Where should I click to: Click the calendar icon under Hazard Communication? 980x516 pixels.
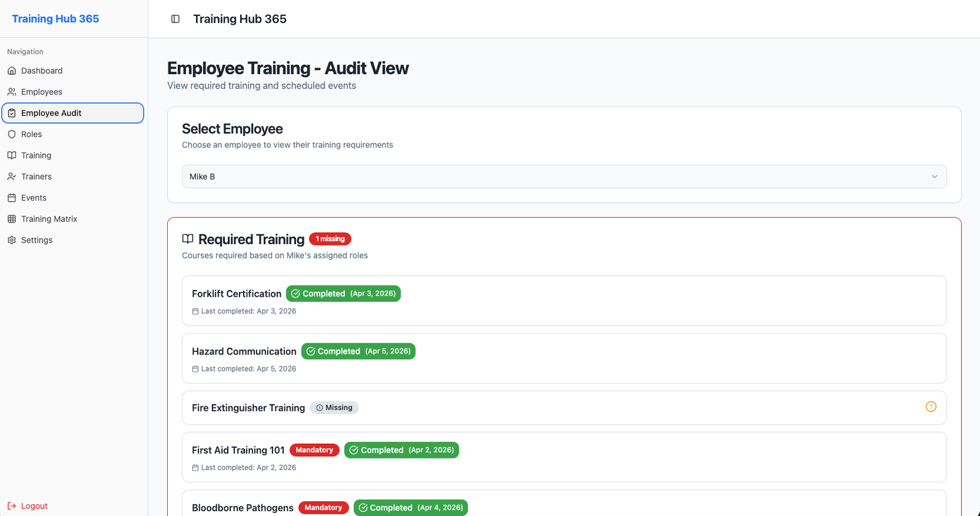[x=195, y=368]
